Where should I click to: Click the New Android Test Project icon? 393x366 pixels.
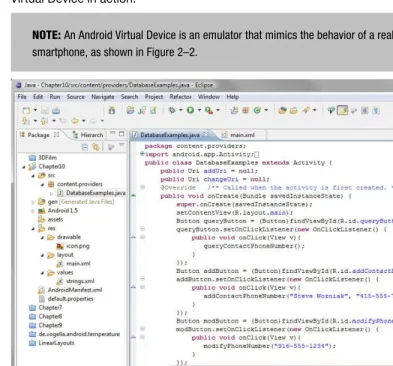(x=142, y=110)
